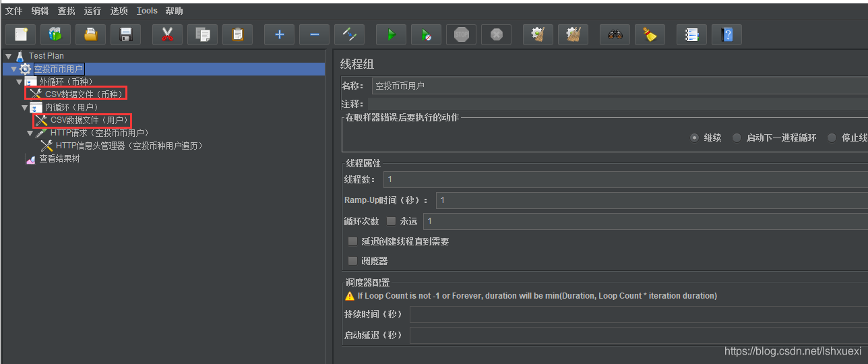
Task: Open the 文件 menu
Action: point(13,11)
